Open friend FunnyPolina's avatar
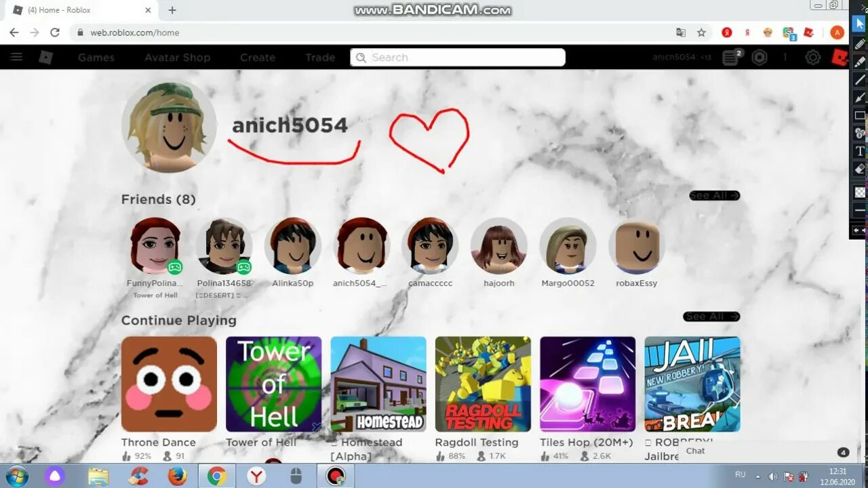 pos(156,245)
